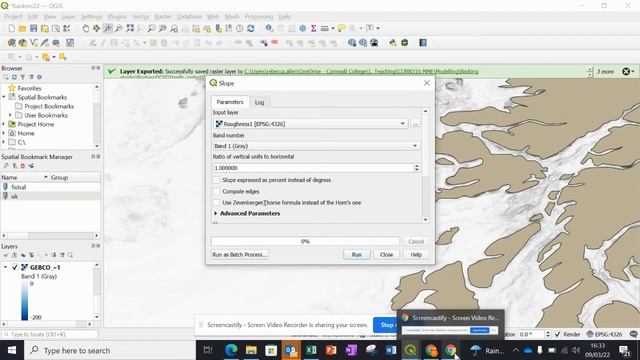Collapse the GEBCO layer legend
This screenshot has width=640, height=360.
tap(5, 267)
